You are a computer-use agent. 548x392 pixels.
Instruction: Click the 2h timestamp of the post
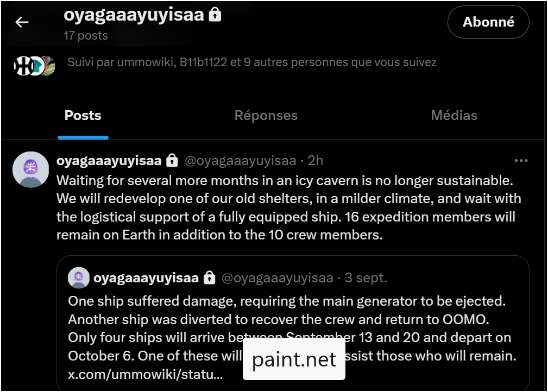pyautogui.click(x=316, y=161)
